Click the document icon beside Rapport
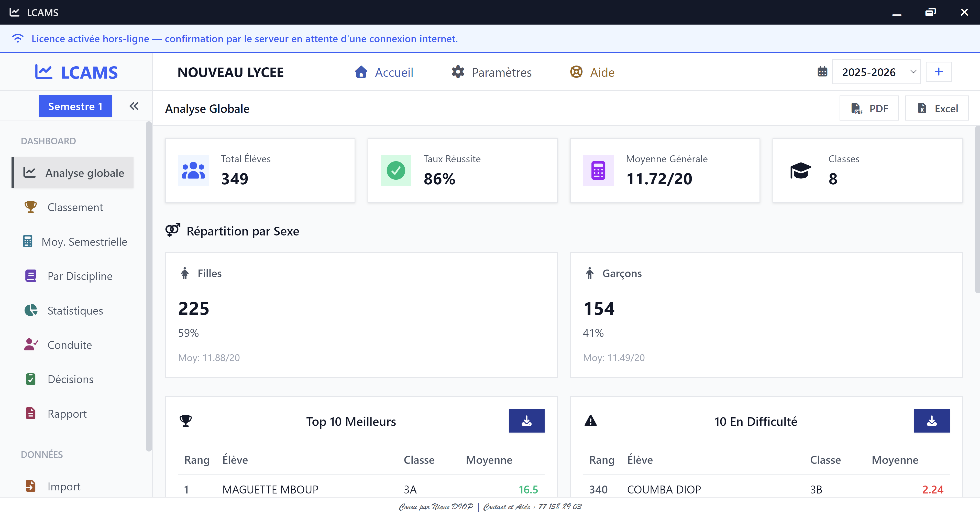The width and height of the screenshot is (980, 516). click(30, 413)
